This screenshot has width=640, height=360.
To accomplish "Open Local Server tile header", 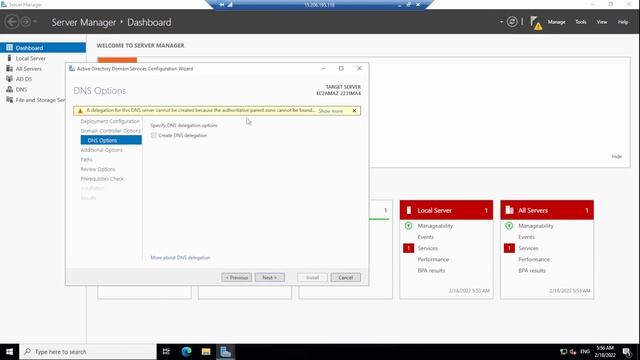I will 446,210.
